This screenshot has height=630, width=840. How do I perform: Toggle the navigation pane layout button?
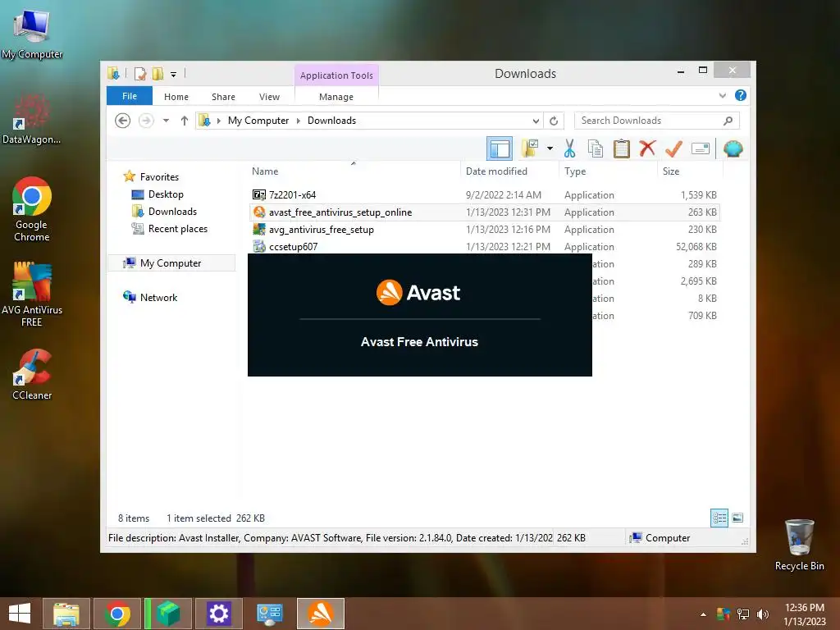pyautogui.click(x=500, y=148)
